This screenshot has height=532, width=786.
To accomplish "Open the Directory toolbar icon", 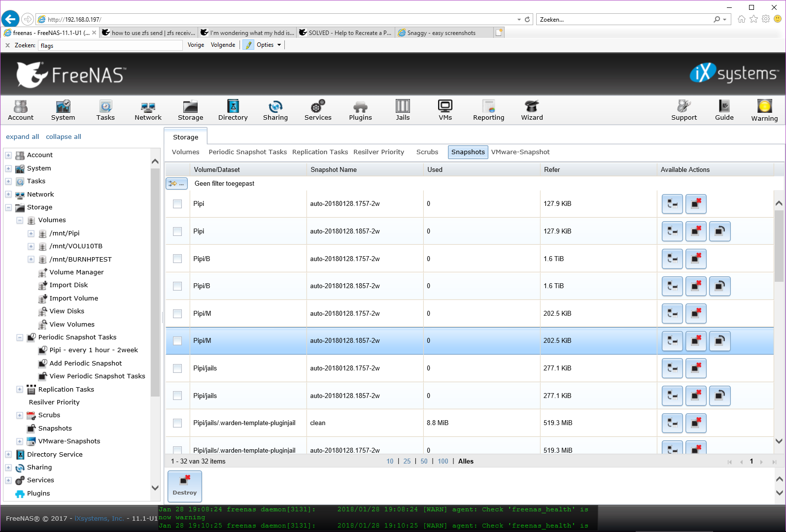I will tap(233, 110).
